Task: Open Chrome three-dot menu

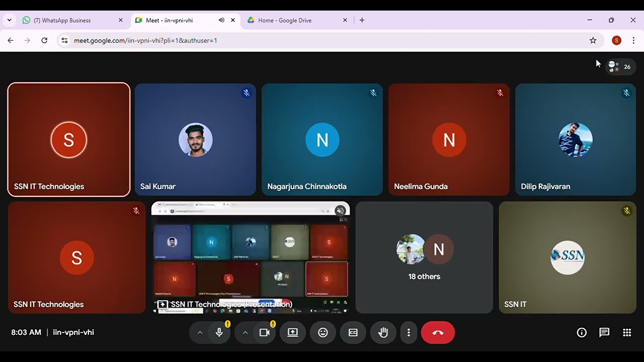Action: click(633, 40)
